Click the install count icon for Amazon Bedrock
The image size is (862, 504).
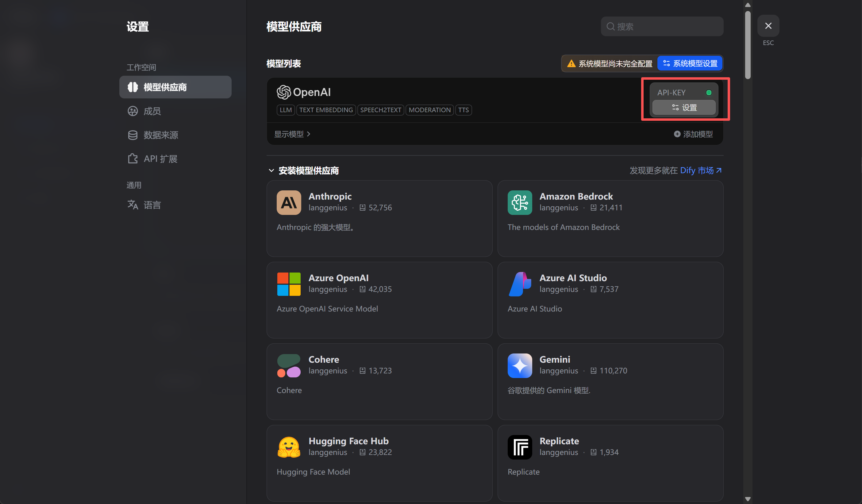point(593,208)
